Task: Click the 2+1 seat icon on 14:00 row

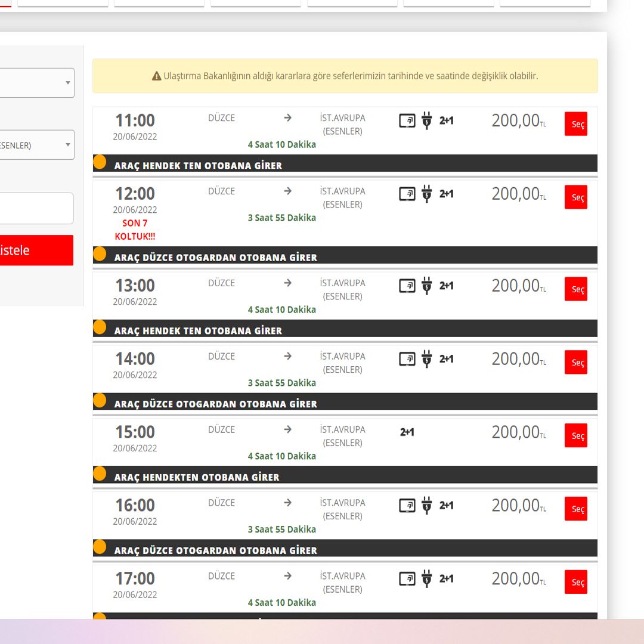Action: (447, 358)
